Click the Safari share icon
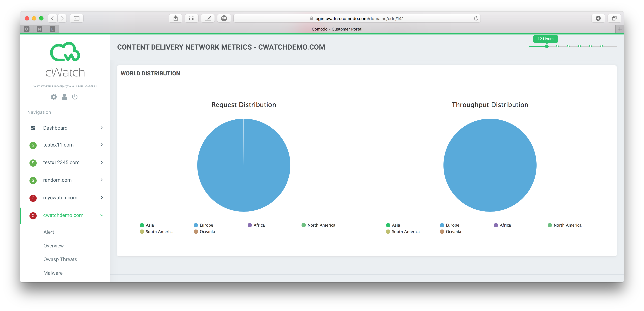The height and width of the screenshot is (311, 644). pyautogui.click(x=176, y=18)
